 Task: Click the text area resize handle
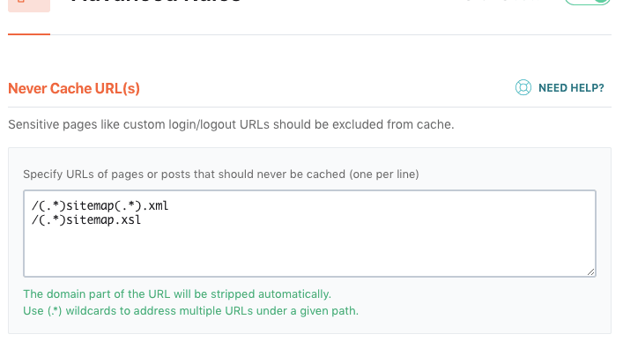point(590,271)
